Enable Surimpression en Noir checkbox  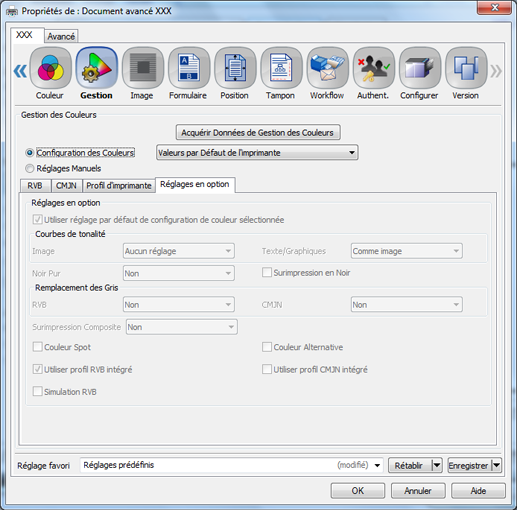[x=267, y=272]
